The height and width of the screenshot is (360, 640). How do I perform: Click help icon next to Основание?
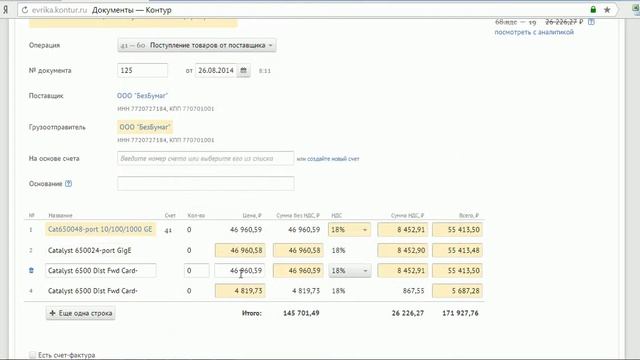(68, 184)
